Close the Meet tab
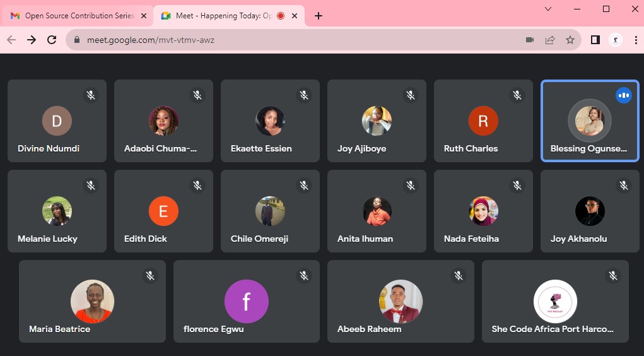This screenshot has width=644, height=356. [x=295, y=16]
